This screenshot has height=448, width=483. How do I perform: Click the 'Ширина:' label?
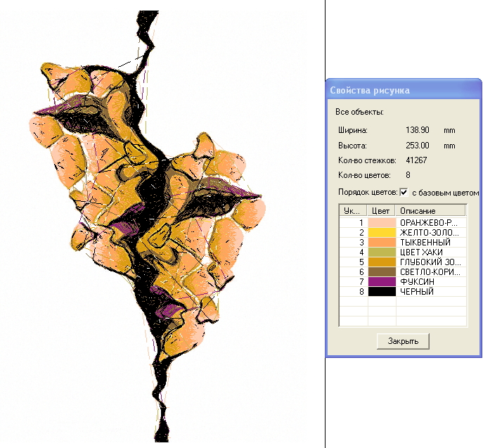pos(353,130)
